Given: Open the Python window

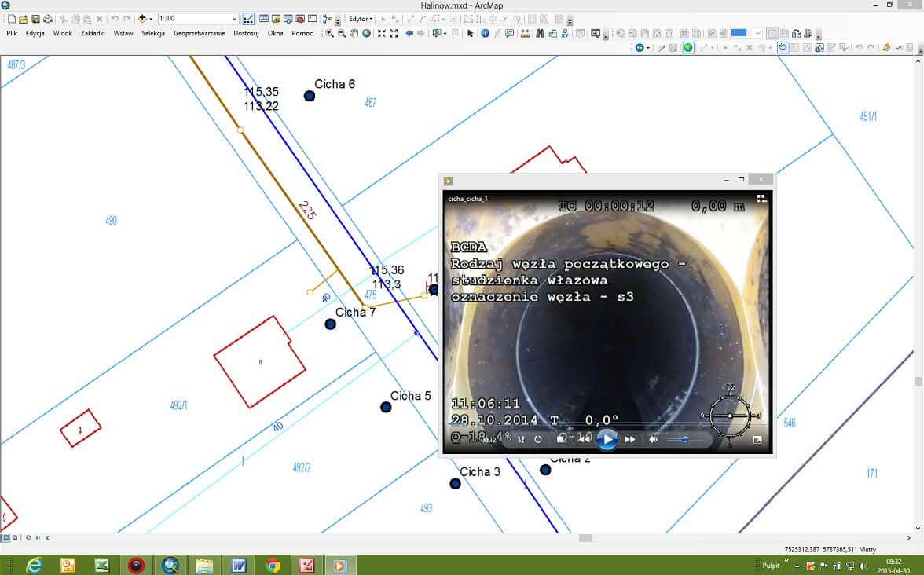Looking at the screenshot, I should click(313, 19).
